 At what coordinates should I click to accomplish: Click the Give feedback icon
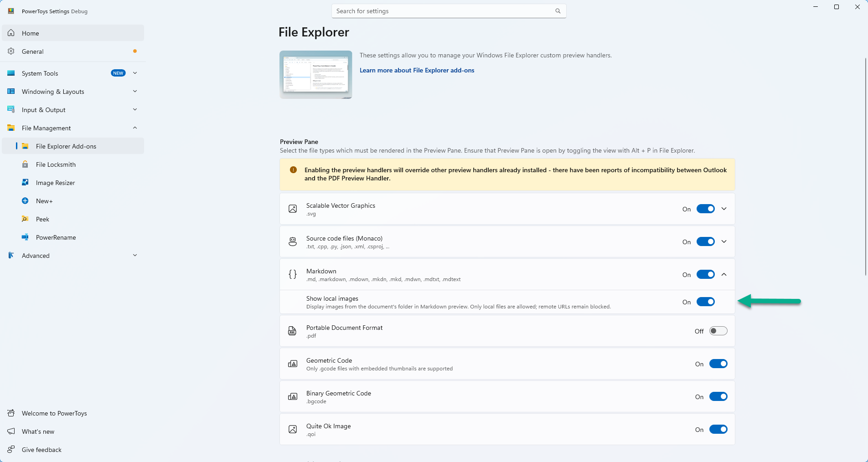(x=11, y=450)
